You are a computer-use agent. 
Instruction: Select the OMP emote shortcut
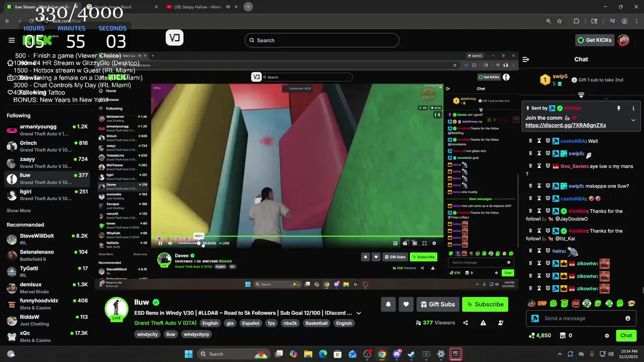pyautogui.click(x=542, y=304)
